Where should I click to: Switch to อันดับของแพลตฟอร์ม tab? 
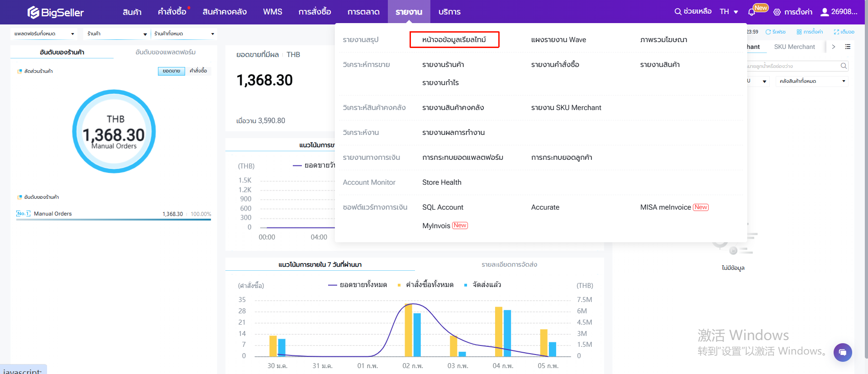pyautogui.click(x=165, y=52)
